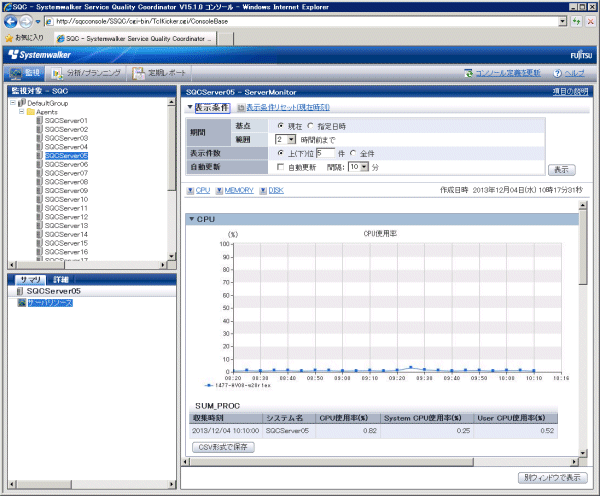600x496 pixels.
Task: Click the 表示 button
Action: (x=563, y=169)
